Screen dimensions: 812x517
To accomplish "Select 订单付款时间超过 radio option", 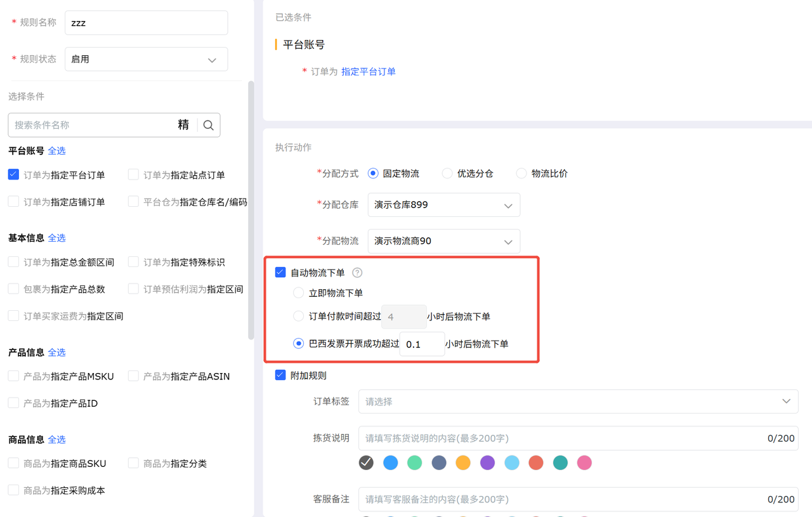I will (298, 316).
